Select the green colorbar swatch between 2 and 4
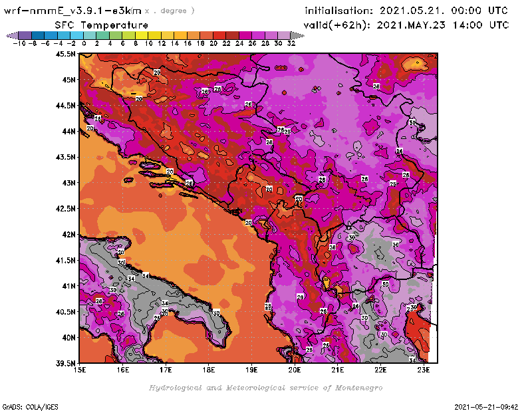The height and width of the screenshot is (411, 532). coord(103,35)
